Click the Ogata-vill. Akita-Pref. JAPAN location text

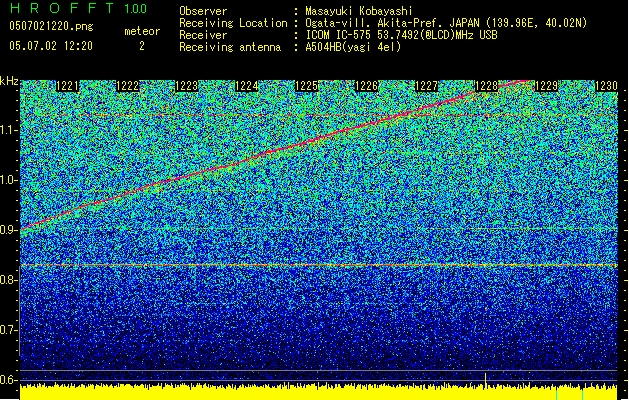coord(446,23)
